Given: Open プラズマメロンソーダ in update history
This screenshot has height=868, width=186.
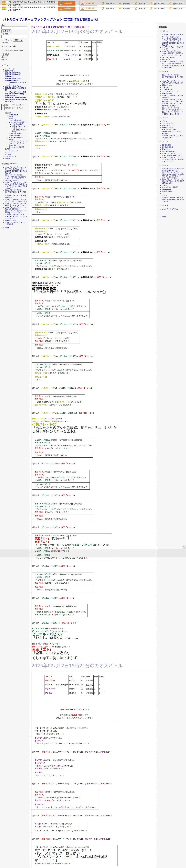Looking at the screenshot, I should [170, 91].
